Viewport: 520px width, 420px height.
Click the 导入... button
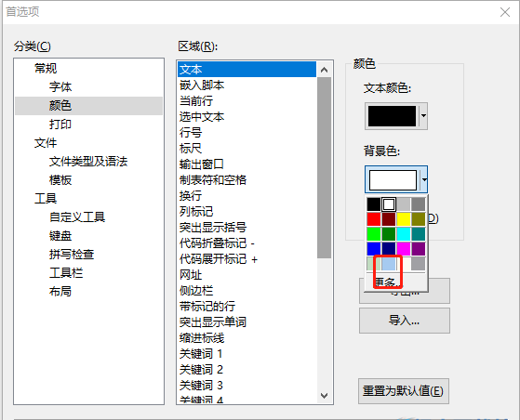point(405,321)
